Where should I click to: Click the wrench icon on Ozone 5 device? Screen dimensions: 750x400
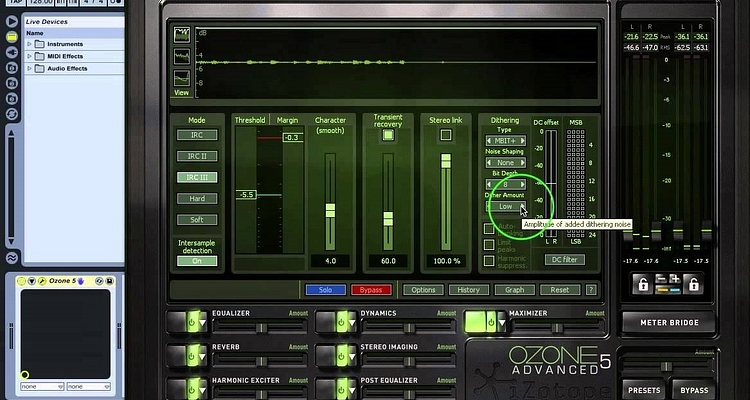click(x=42, y=281)
